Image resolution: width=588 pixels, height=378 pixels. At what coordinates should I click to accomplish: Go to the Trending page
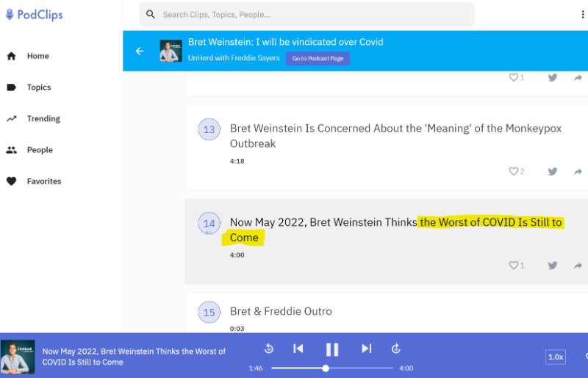[43, 118]
